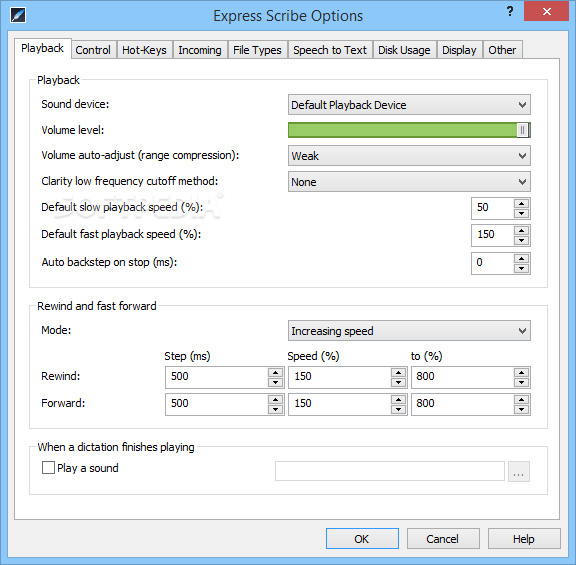Viewport: 576px width, 565px height.
Task: Open the Volume auto-adjust dropdown
Action: tap(409, 156)
